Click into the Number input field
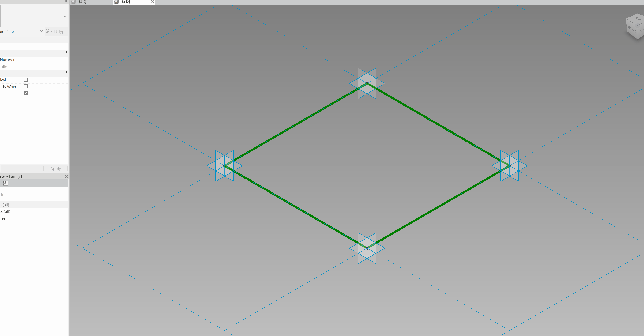The width and height of the screenshot is (644, 336). click(x=45, y=60)
